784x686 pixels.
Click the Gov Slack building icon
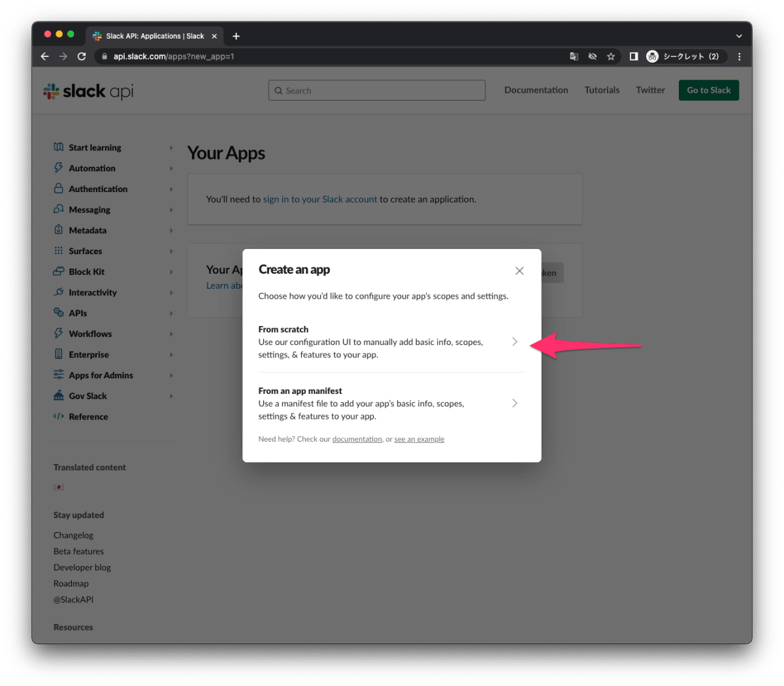[59, 395]
